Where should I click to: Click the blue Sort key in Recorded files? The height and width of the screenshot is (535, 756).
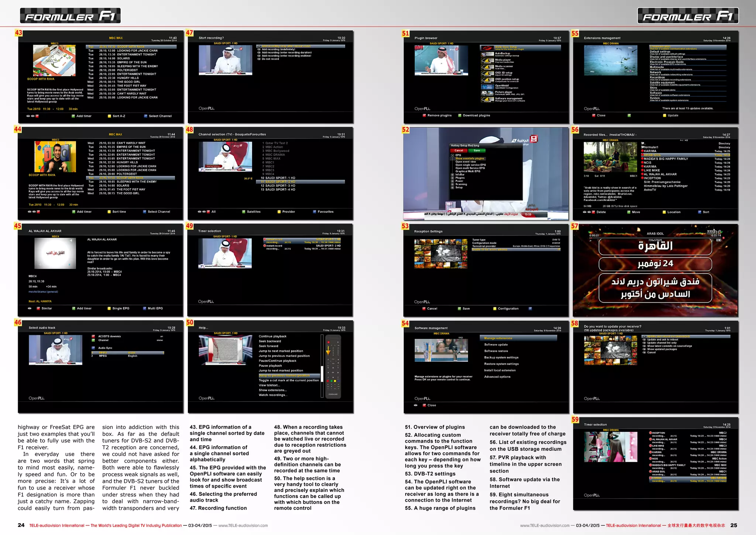point(700,212)
